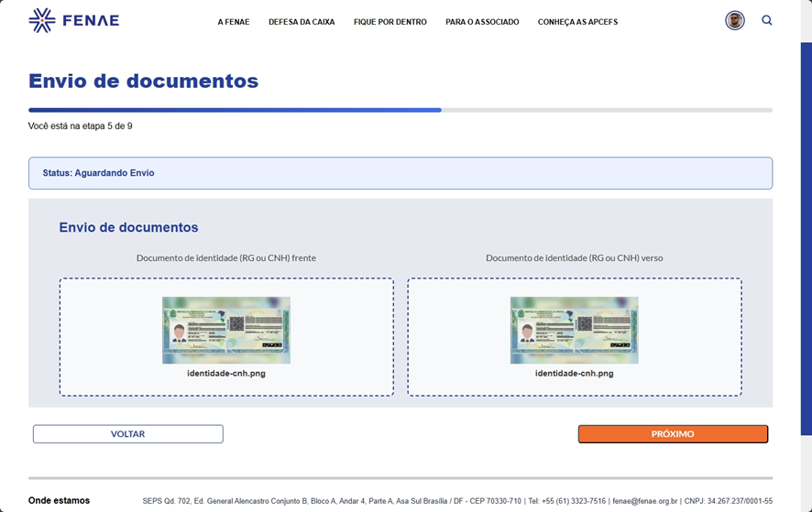812x512 pixels.
Task: Click the 'Documento de identidade frente' label
Action: click(226, 258)
